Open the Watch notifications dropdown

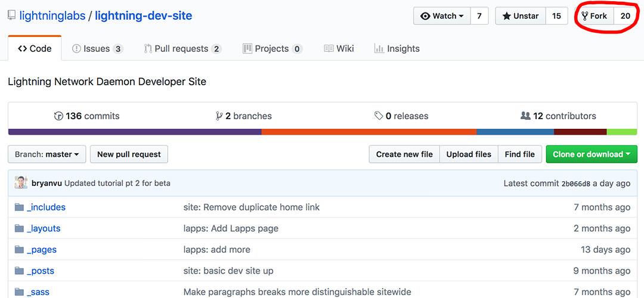click(442, 16)
